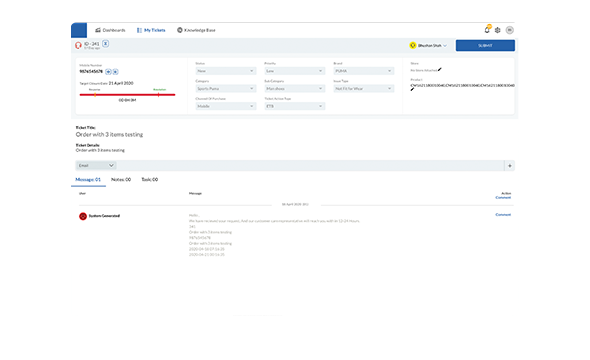Click the pencil icon beside No Store Attached
The image size is (590, 360).
tap(439, 70)
